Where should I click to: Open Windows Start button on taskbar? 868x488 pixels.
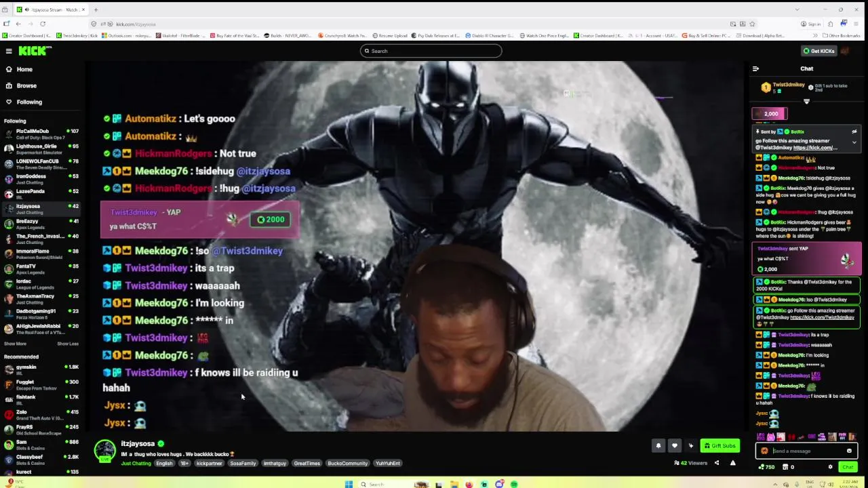click(x=349, y=484)
